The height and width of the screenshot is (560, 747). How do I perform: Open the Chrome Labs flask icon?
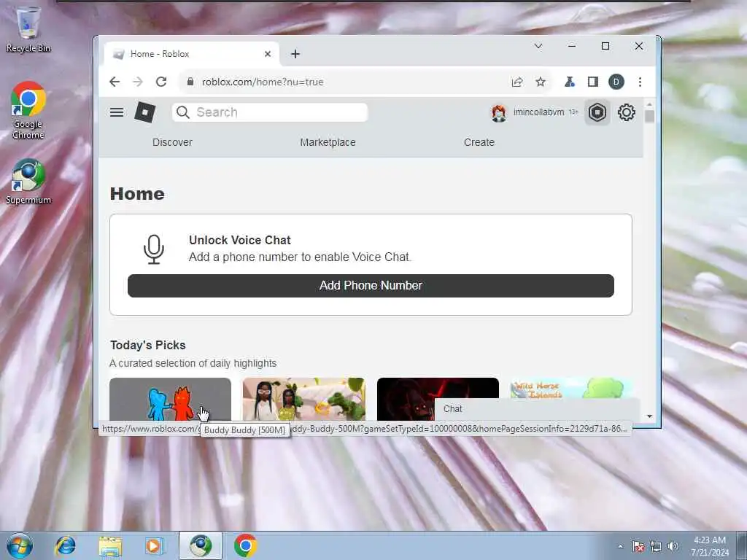[x=569, y=82]
